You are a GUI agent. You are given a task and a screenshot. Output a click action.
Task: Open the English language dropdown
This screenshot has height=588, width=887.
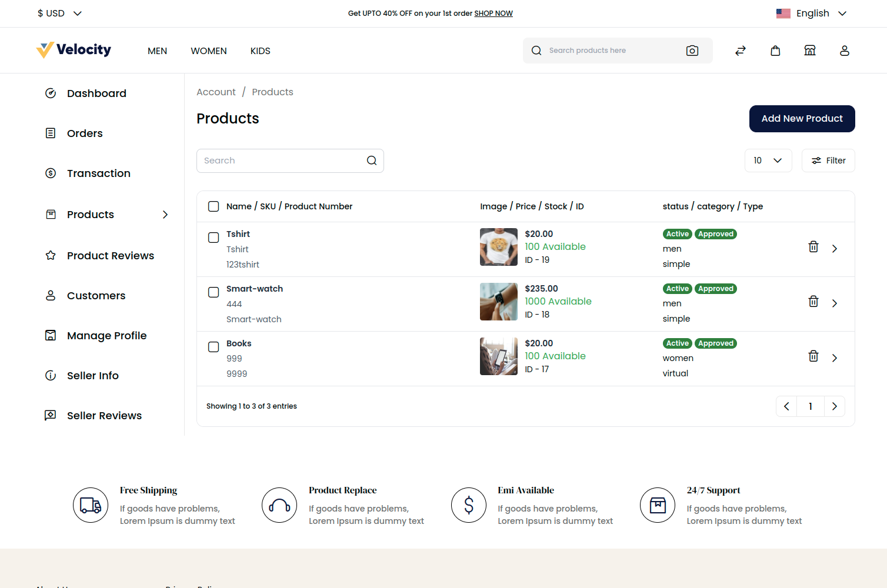[820, 13]
